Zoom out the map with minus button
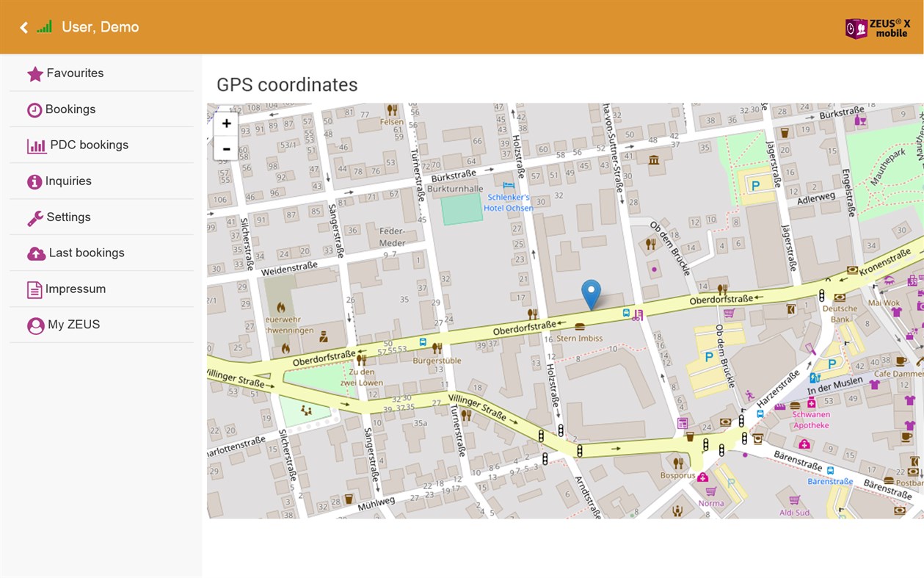 [226, 148]
